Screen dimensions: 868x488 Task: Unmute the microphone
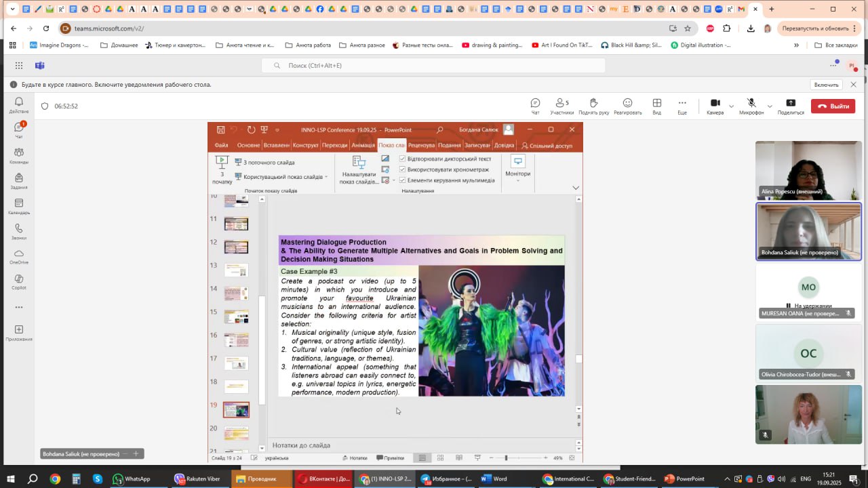751,106
